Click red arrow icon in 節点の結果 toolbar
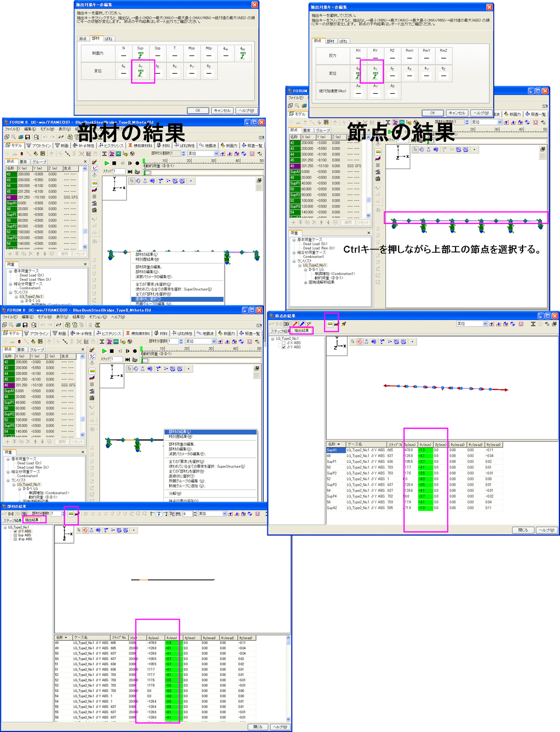The width and height of the screenshot is (560, 732). pos(295,324)
